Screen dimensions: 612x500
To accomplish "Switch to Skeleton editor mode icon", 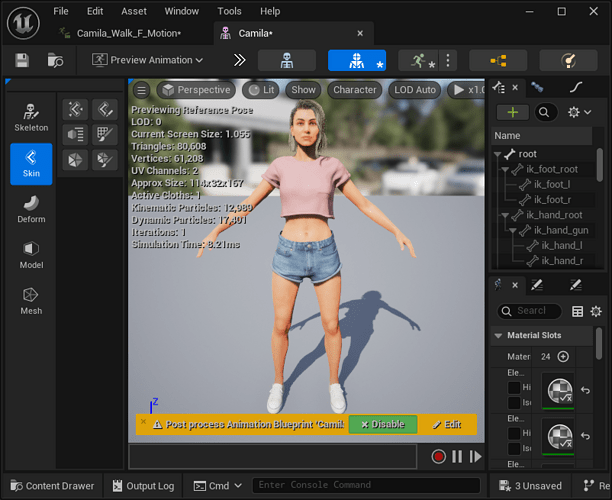I will click(x=286, y=60).
